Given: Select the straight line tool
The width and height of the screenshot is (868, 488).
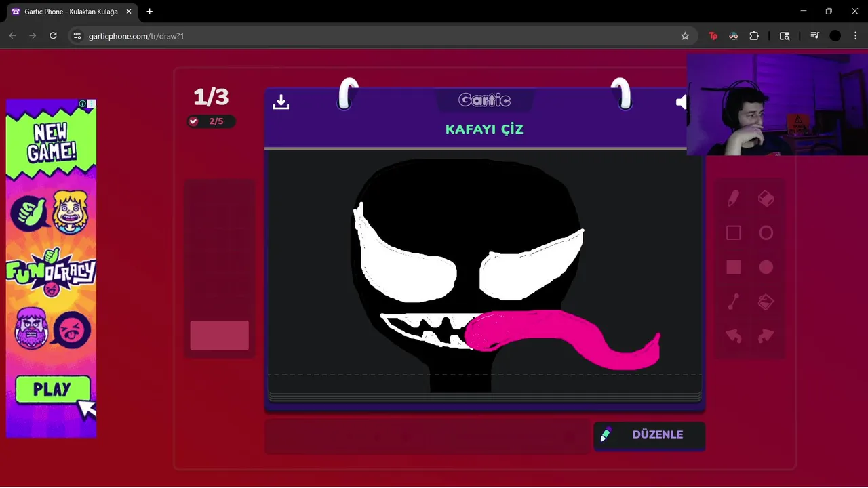Looking at the screenshot, I should [x=733, y=302].
